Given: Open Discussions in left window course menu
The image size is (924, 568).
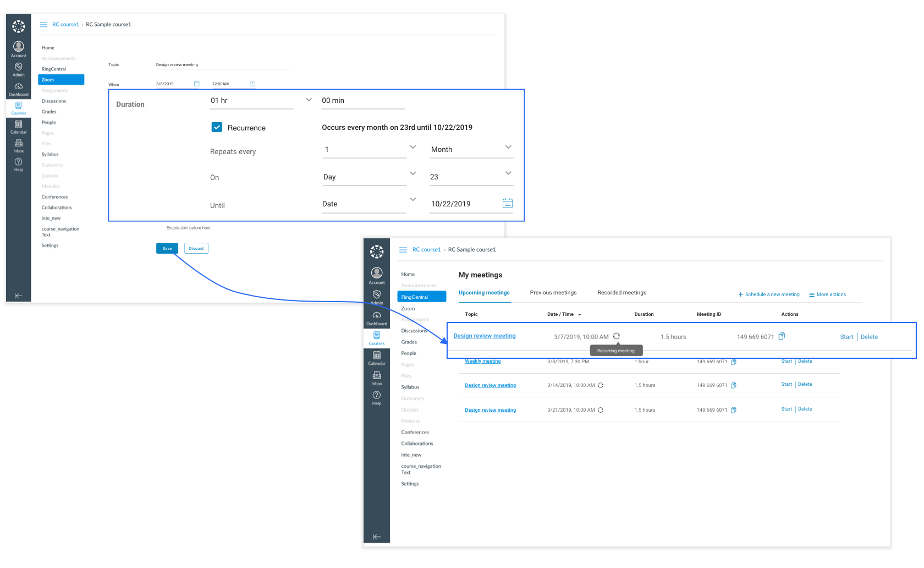Looking at the screenshot, I should tap(54, 101).
